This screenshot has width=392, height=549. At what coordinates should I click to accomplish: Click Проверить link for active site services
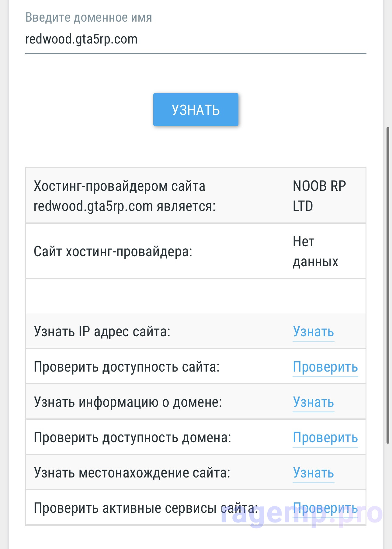click(x=325, y=508)
